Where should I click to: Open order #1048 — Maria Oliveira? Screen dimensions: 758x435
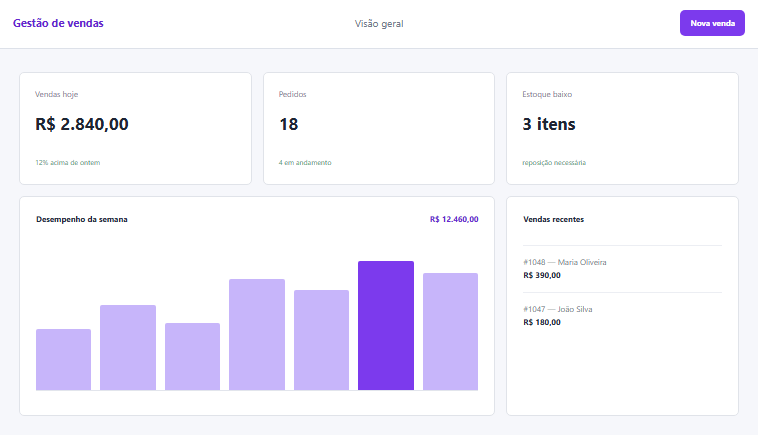click(x=565, y=262)
